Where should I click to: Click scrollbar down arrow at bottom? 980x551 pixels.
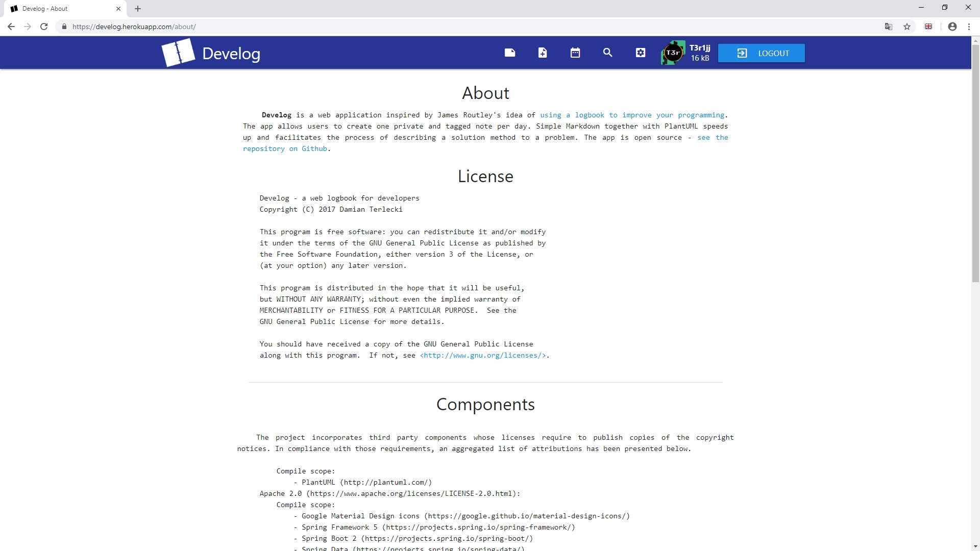[x=975, y=547]
